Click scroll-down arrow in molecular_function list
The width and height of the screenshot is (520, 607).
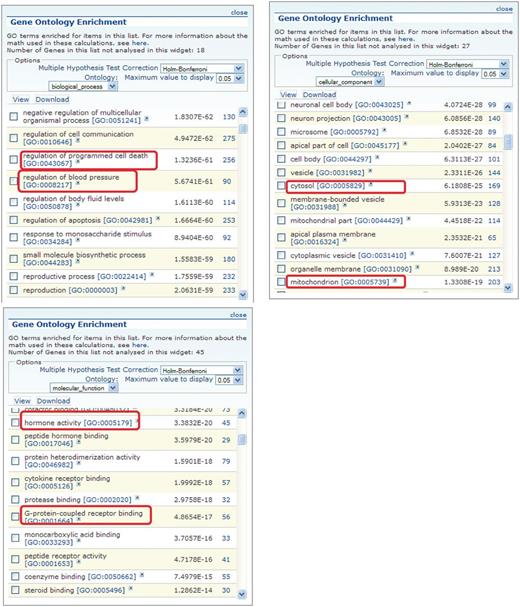(242, 594)
